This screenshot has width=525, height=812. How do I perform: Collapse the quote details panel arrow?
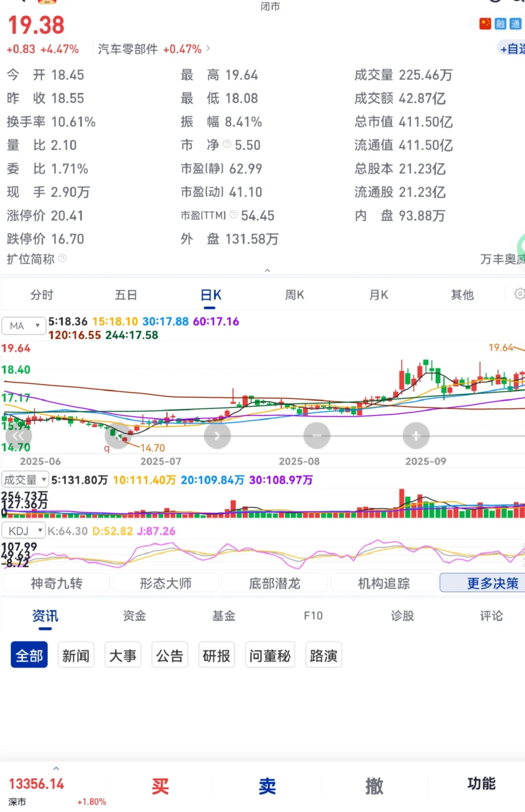[x=267, y=270]
